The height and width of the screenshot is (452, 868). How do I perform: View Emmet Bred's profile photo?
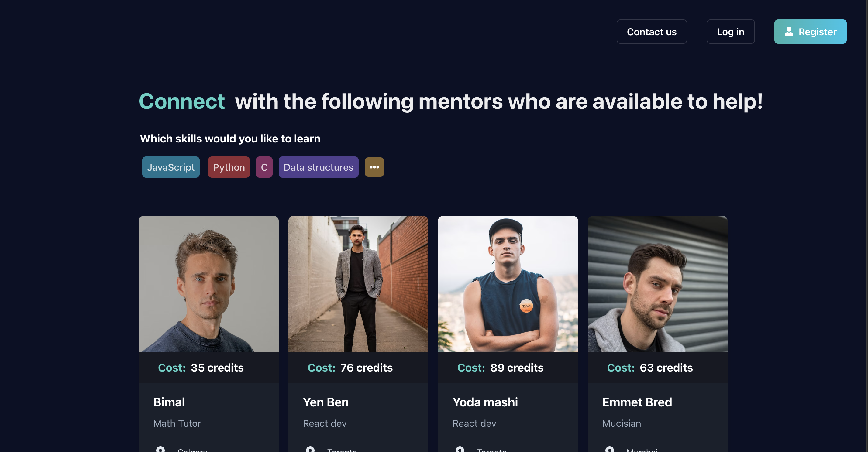657,284
